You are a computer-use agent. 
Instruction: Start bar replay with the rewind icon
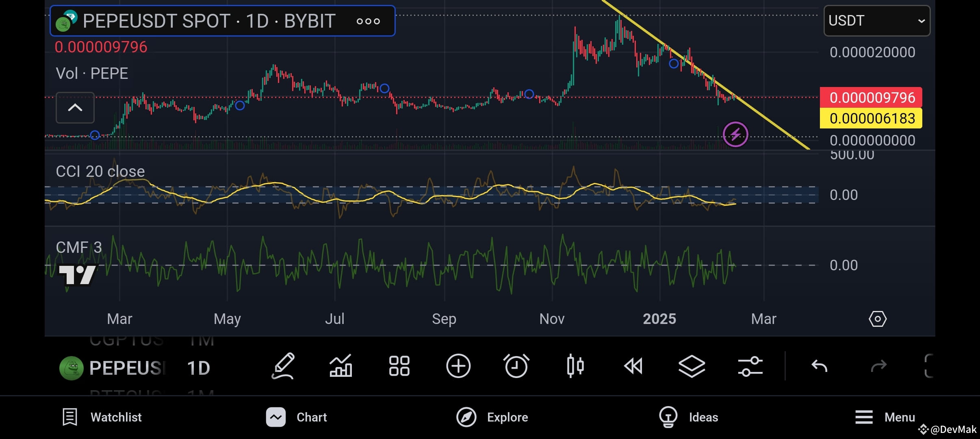coord(633,366)
